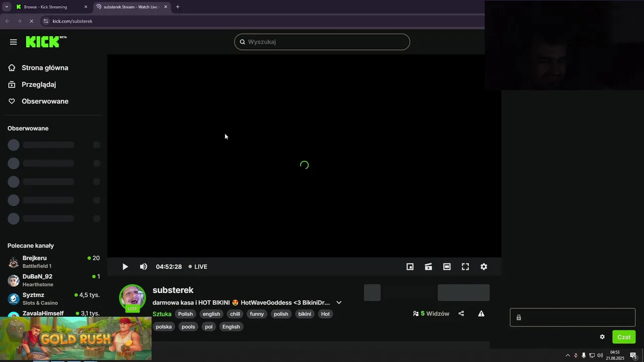
Task: Click the home icon beside Strona główna
Action: pyautogui.click(x=12, y=68)
